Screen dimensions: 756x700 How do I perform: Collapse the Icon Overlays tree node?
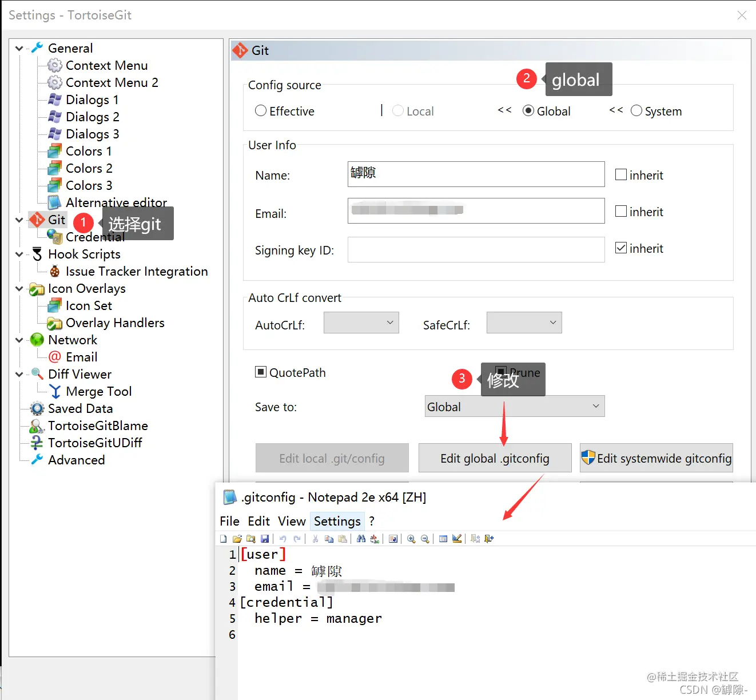[19, 289]
